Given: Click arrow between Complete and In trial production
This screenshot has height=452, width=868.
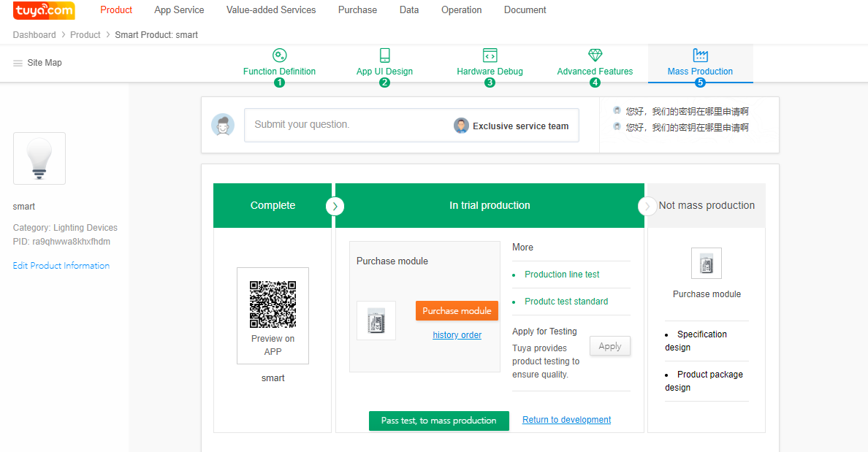Looking at the screenshot, I should point(335,206).
